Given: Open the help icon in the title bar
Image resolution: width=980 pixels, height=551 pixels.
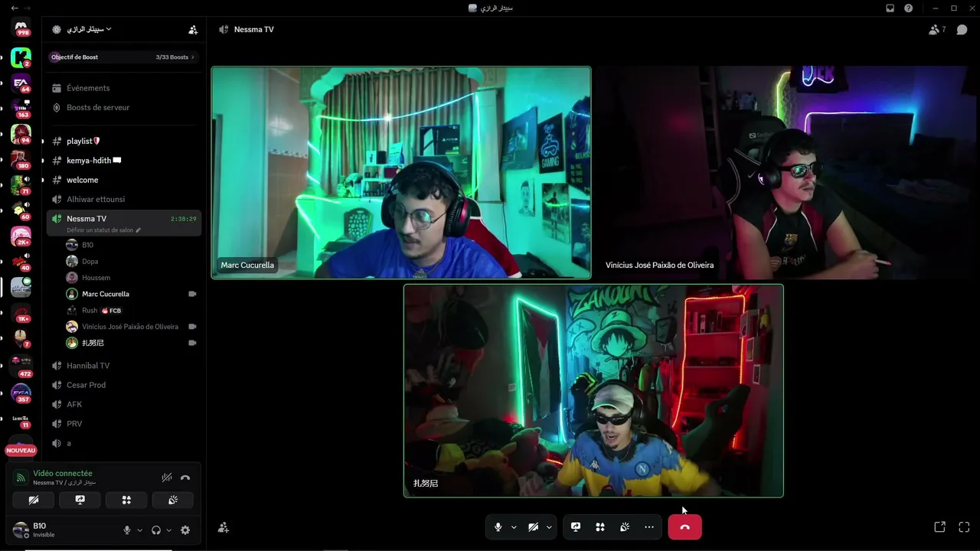Looking at the screenshot, I should [908, 8].
